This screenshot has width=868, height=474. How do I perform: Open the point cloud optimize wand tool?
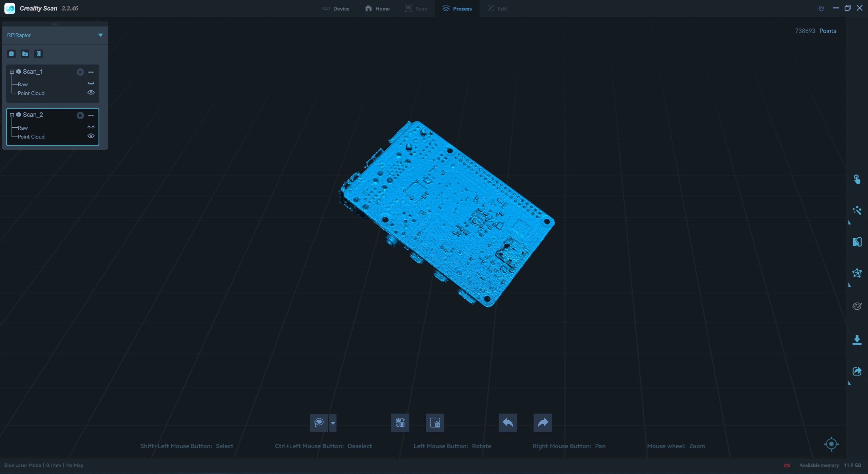click(857, 211)
